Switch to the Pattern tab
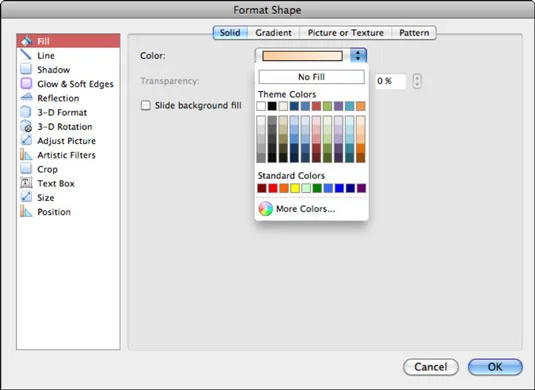The height and width of the screenshot is (390, 535). pyautogui.click(x=414, y=33)
